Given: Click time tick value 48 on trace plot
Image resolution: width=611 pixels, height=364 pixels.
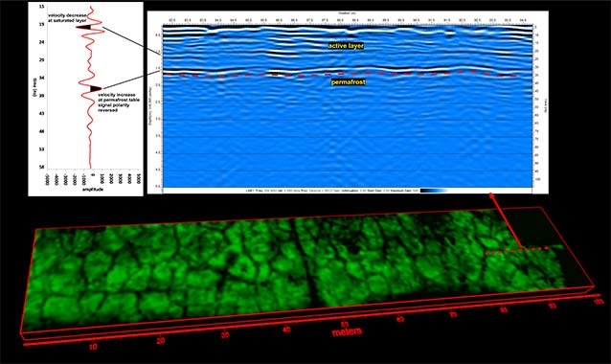Looking at the screenshot, I should coord(41,131).
